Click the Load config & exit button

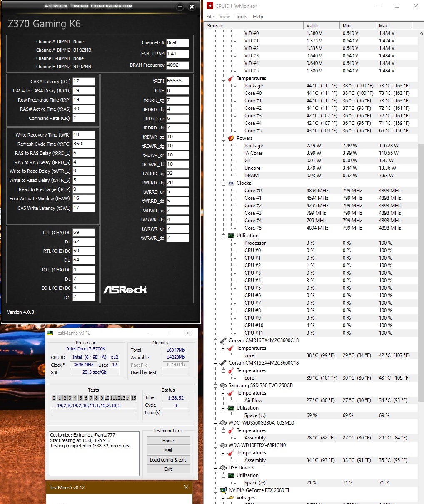[x=168, y=460]
